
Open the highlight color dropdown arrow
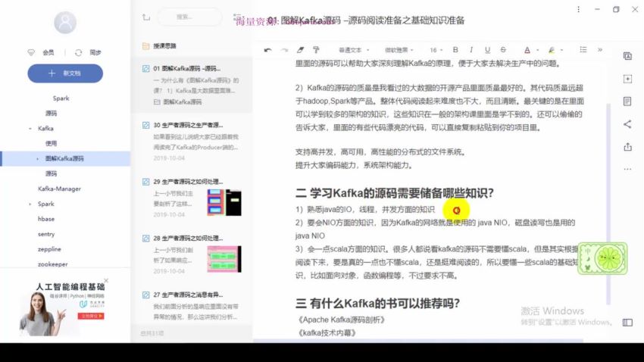tap(561, 50)
